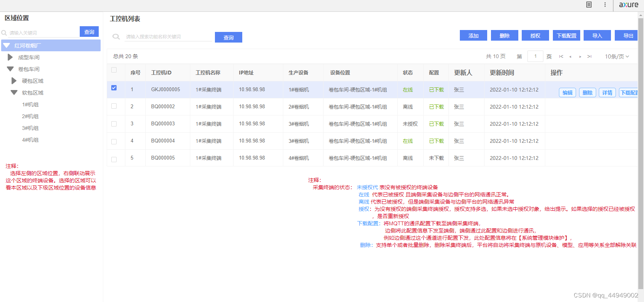
Task: Click 在线 status in row 1
Action: click(408, 90)
